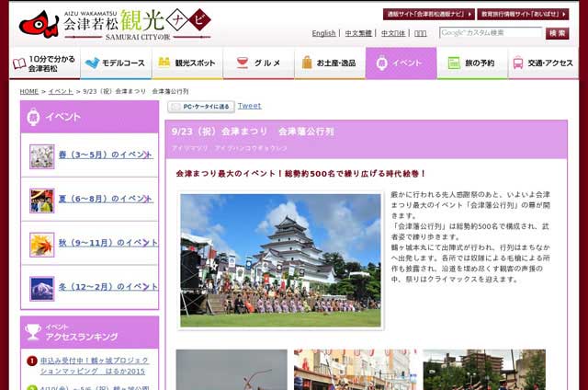Go to HOME breadcrumb link
588x390 pixels.
[28, 91]
